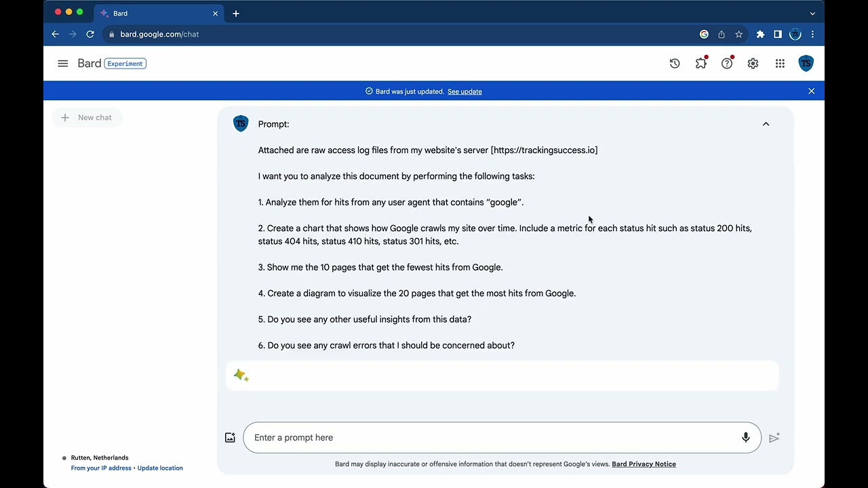Select the line "5. Do you see any other useful insights"
This screenshot has height=488, width=868.
(x=365, y=320)
